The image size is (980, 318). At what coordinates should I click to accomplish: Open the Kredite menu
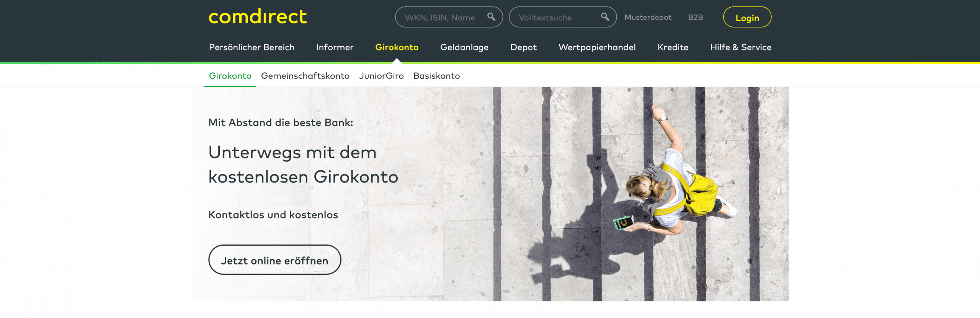pos(673,47)
